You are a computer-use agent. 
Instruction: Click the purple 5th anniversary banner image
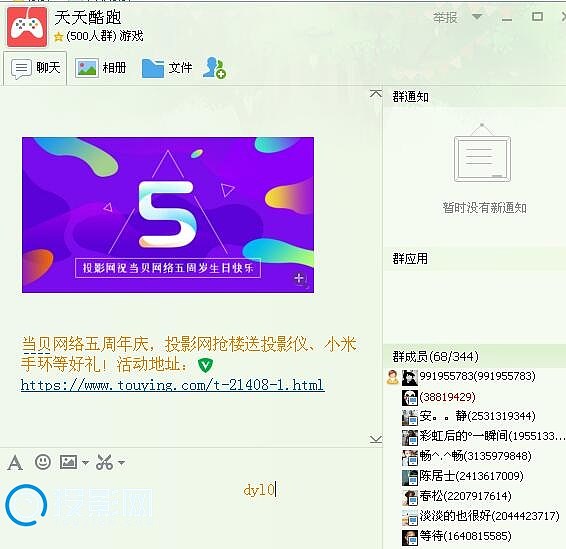point(168,215)
